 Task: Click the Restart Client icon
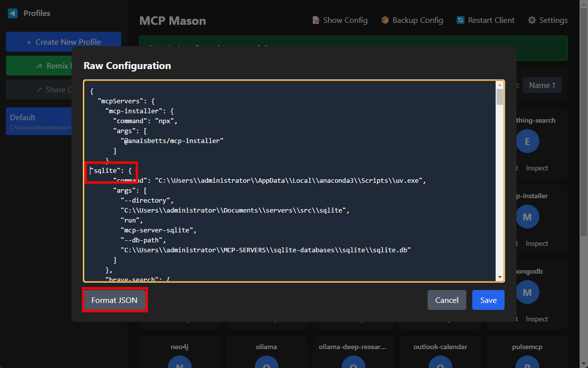click(460, 20)
